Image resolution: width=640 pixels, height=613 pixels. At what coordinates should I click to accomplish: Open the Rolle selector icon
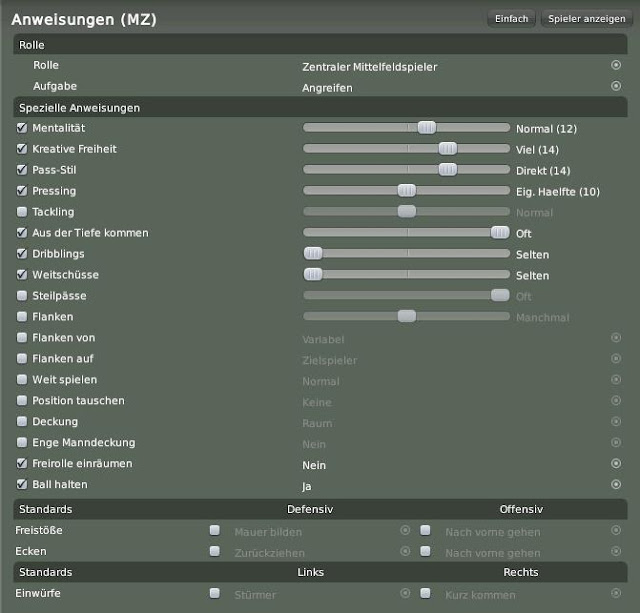[x=616, y=66]
